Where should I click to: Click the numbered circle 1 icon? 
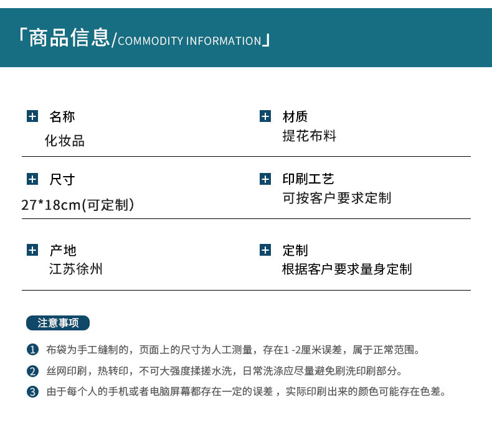click(32, 350)
